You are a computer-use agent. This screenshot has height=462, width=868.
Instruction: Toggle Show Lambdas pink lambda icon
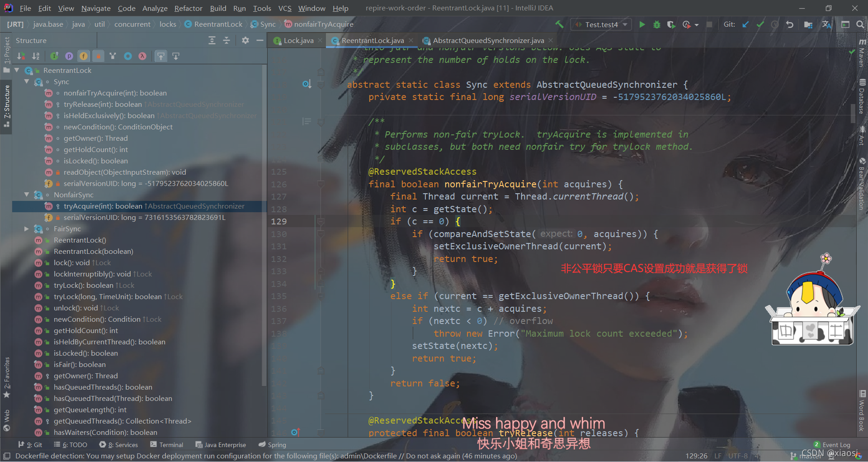click(x=142, y=56)
